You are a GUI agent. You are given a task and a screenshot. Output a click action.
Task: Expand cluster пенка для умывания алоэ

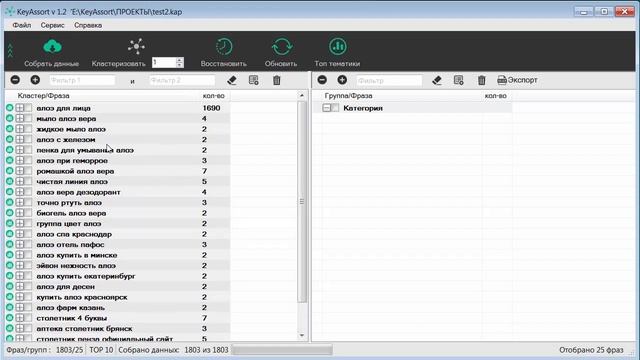20,150
